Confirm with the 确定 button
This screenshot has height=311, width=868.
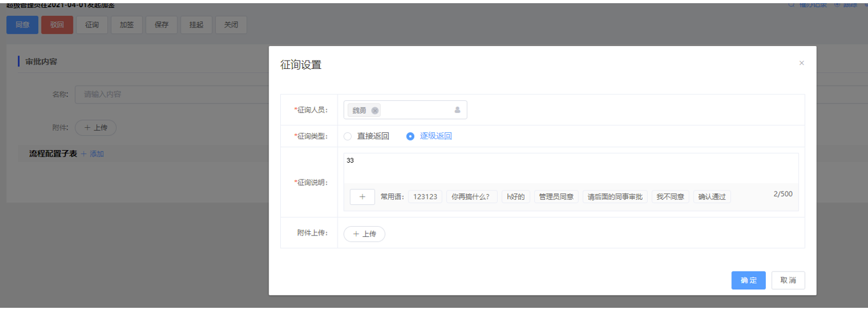(748, 280)
